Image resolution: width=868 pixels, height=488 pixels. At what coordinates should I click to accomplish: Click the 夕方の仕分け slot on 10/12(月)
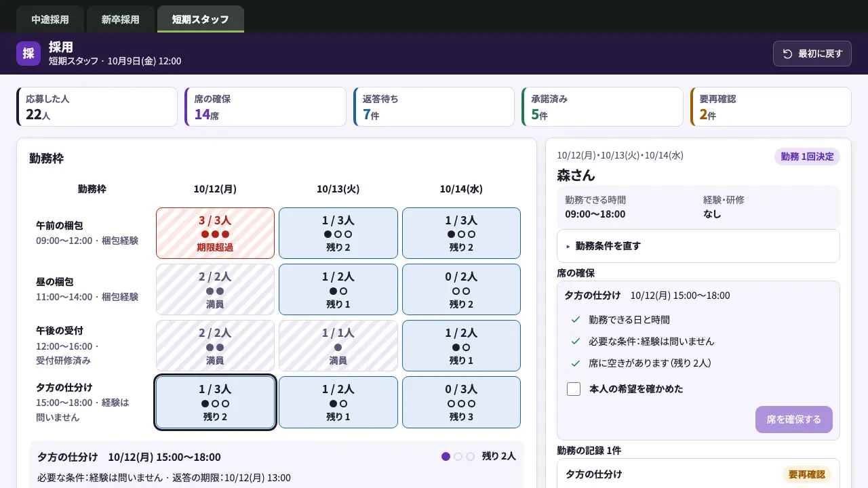[215, 402]
